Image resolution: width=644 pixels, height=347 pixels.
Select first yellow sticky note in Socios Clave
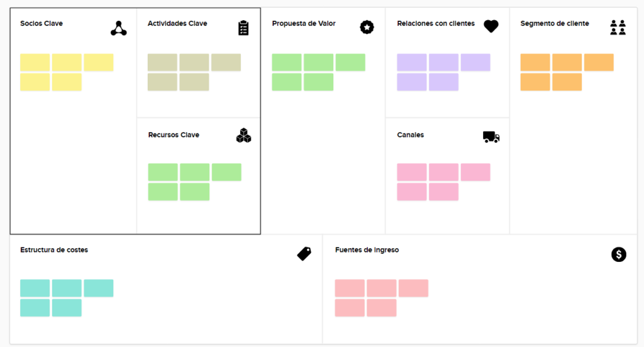(35, 62)
